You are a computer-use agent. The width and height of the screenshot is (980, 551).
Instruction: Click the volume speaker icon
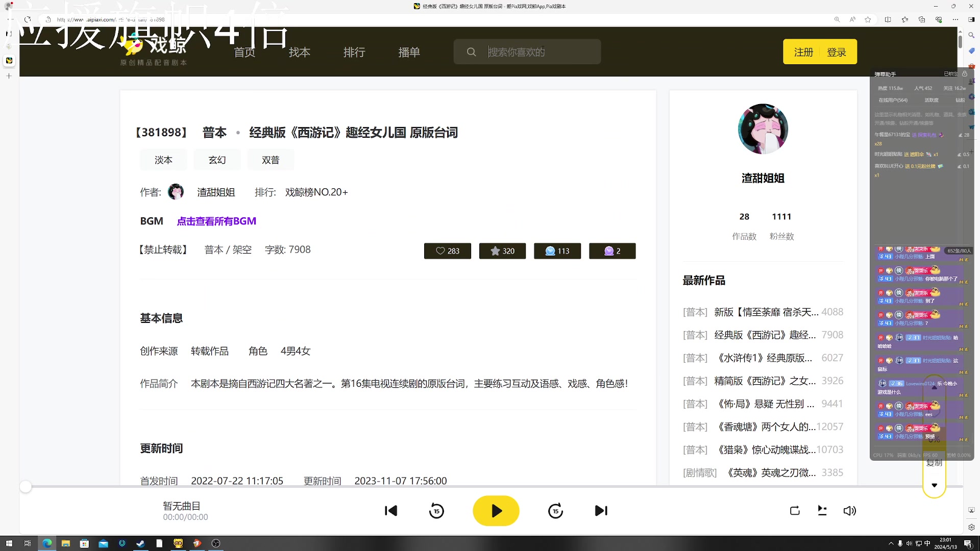coord(849,511)
